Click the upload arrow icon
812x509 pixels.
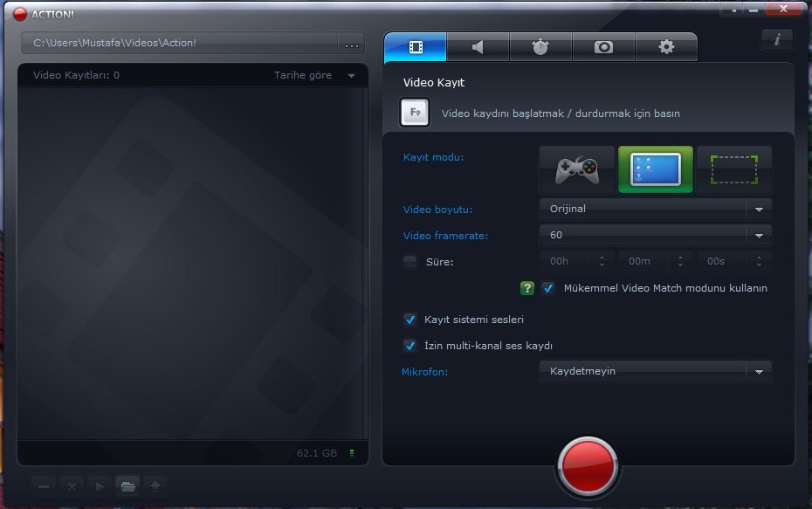click(155, 486)
